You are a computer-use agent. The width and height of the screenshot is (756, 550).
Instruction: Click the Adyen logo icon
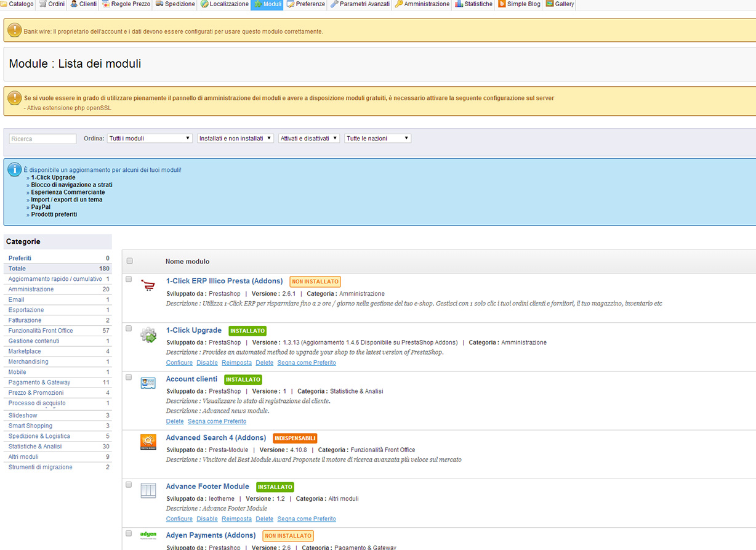click(x=148, y=535)
